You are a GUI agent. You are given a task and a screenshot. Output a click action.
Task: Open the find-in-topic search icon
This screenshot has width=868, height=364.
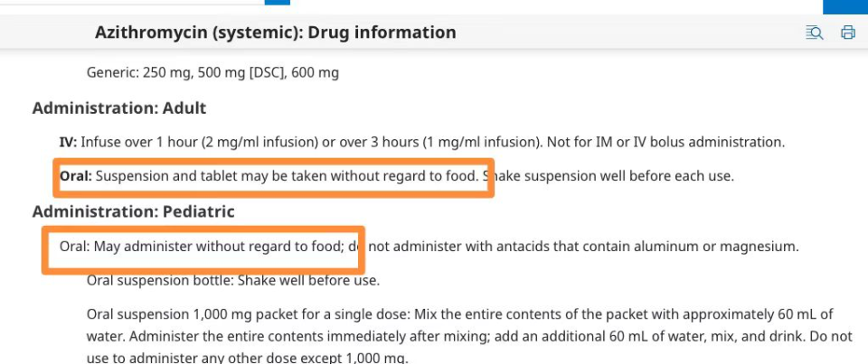(x=814, y=33)
